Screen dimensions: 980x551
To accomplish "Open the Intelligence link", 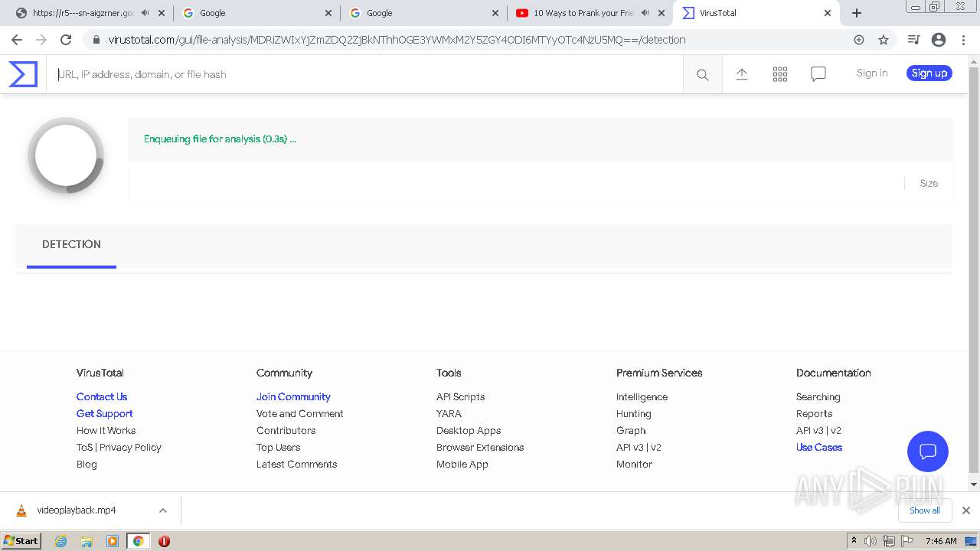I will click(x=642, y=396).
